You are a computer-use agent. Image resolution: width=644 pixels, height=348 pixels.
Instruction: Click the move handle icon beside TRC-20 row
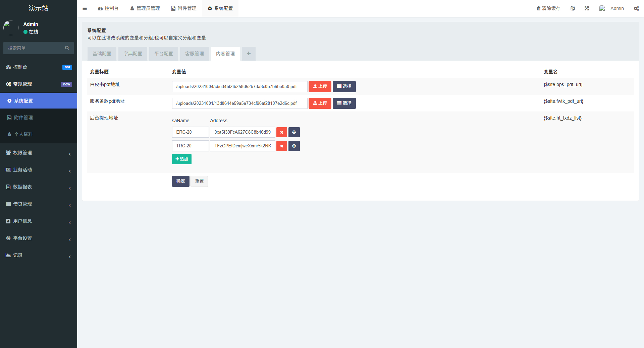pyautogui.click(x=294, y=146)
